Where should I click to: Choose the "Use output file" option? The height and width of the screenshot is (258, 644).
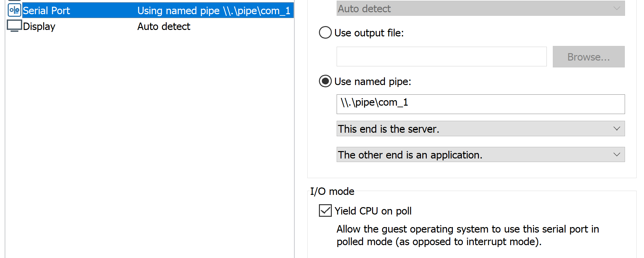pos(325,33)
